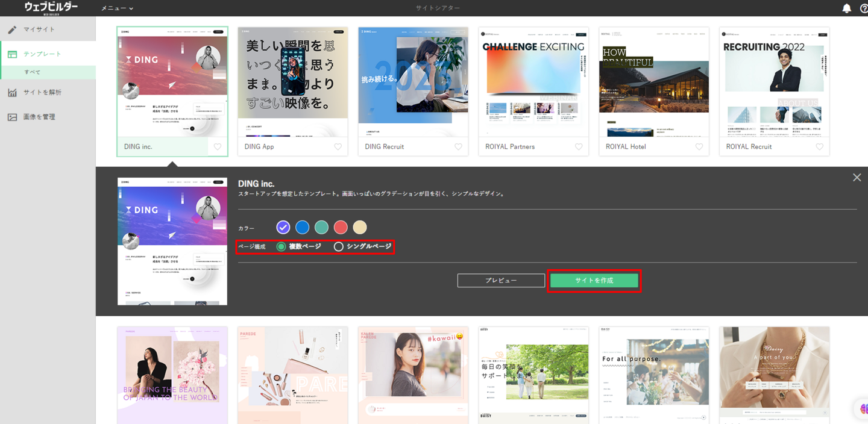The height and width of the screenshot is (424, 868).
Task: Close the DING inc. detail panel
Action: tap(857, 177)
